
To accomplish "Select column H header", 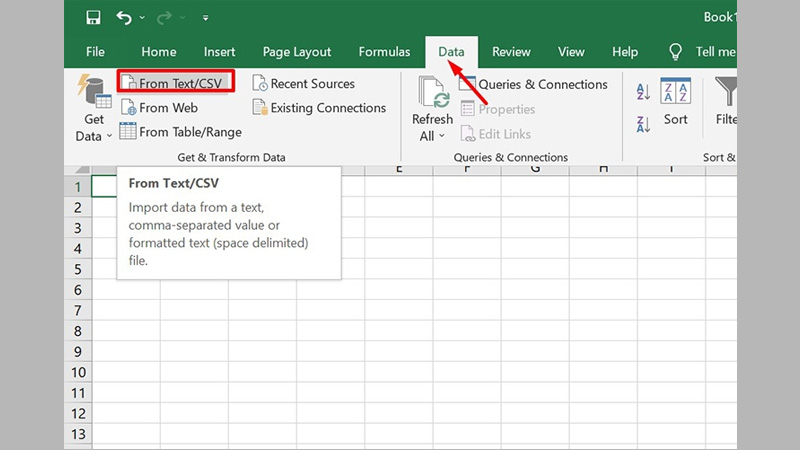I will [x=603, y=170].
